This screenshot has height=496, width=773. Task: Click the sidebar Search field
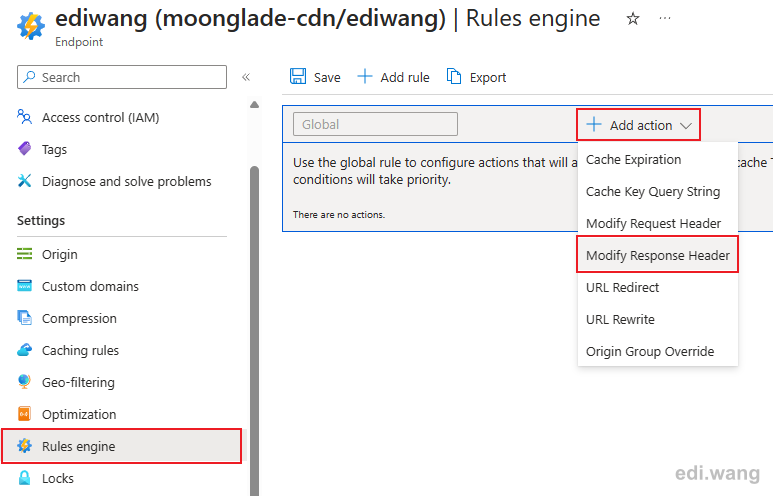pyautogui.click(x=122, y=77)
